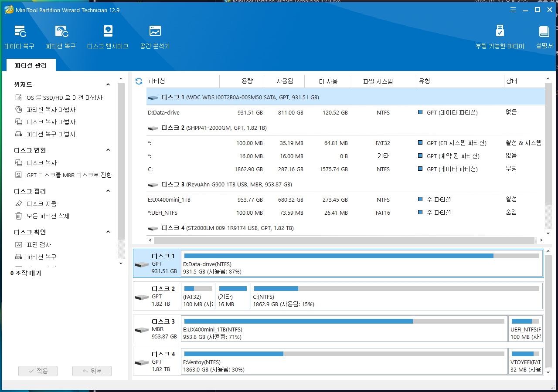Open the 설명서 manual icon
Screen dimensions: 558x392
coord(544,37)
